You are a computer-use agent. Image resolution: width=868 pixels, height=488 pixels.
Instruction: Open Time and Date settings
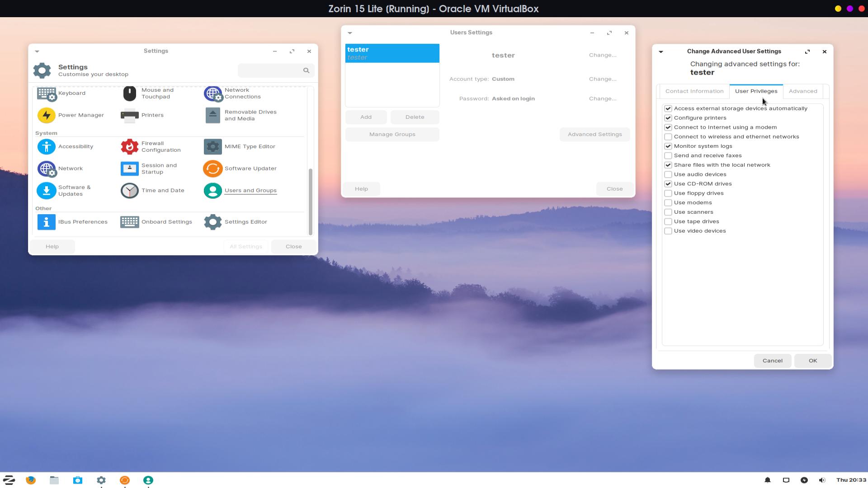tap(130, 191)
